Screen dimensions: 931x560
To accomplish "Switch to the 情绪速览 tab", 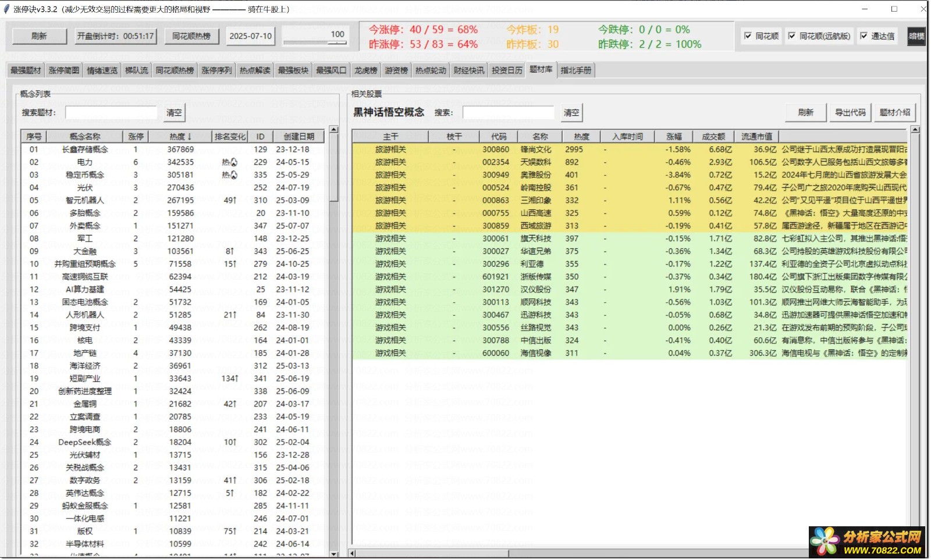I will (102, 70).
